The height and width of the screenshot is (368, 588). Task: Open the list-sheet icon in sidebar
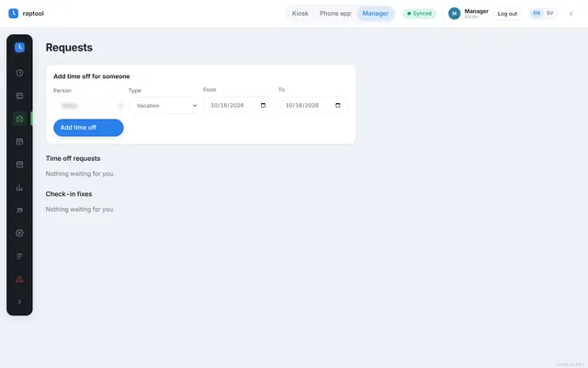pos(19,165)
